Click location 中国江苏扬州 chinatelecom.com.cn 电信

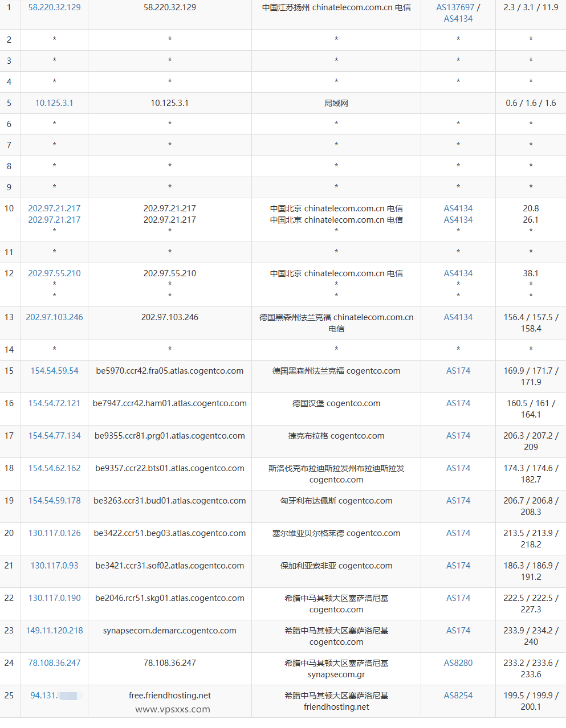[336, 7]
